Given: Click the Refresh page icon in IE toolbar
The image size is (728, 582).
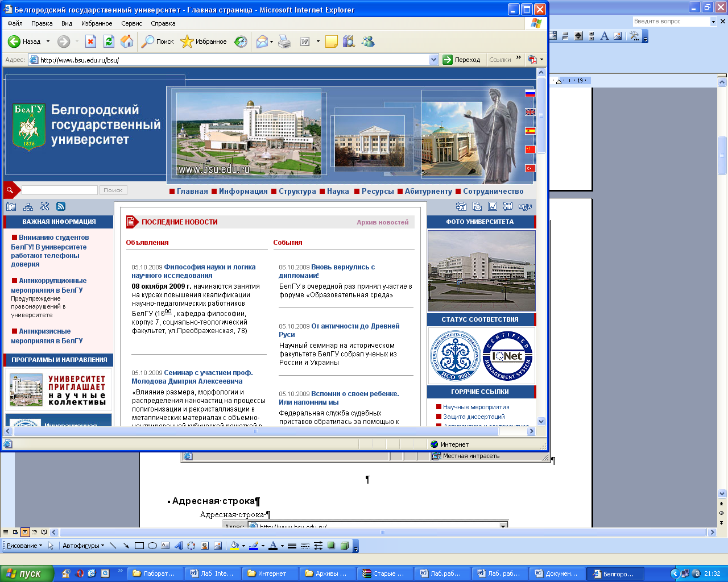Looking at the screenshot, I should coord(109,41).
